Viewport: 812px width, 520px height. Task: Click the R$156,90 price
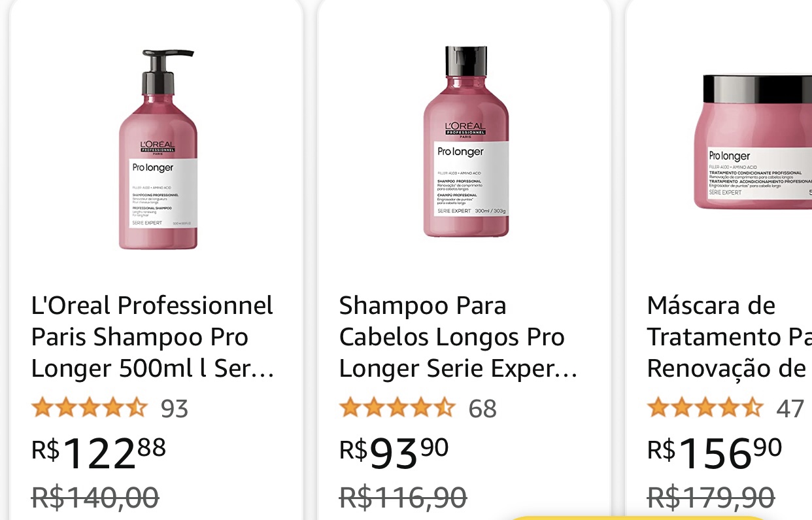[x=715, y=452]
